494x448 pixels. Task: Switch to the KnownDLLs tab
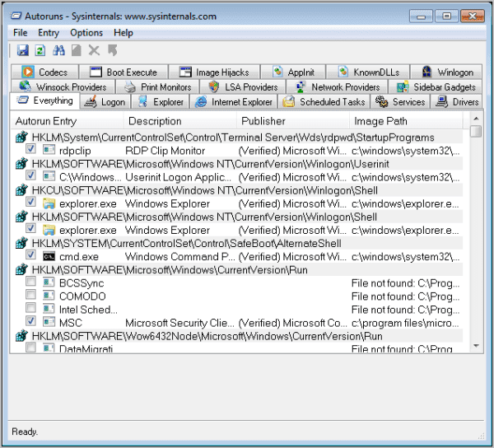[368, 72]
